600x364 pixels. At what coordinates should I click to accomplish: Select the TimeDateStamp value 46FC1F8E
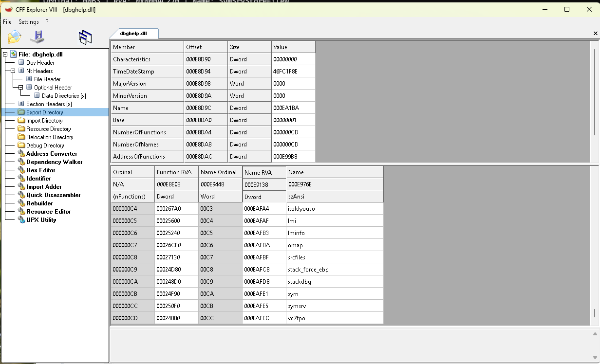pos(293,71)
